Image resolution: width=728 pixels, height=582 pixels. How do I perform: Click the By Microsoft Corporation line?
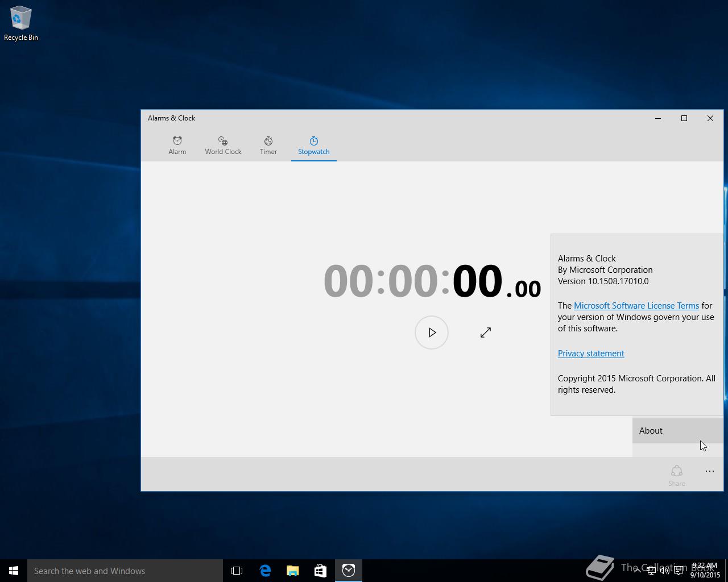pyautogui.click(x=605, y=270)
